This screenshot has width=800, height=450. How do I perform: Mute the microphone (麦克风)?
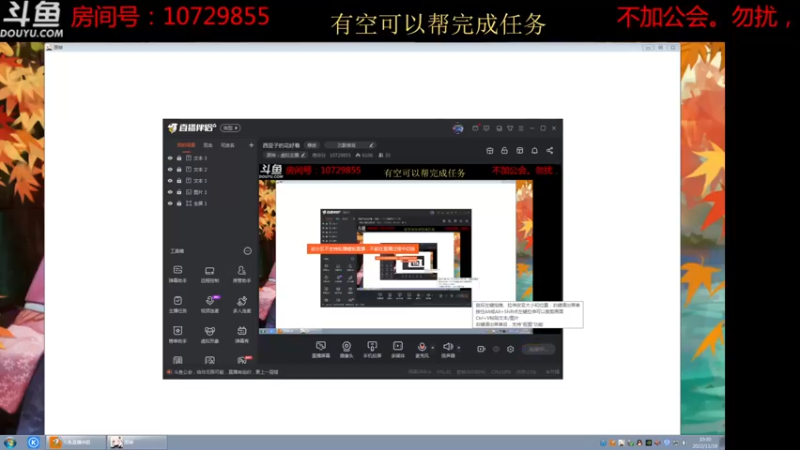pyautogui.click(x=421, y=349)
